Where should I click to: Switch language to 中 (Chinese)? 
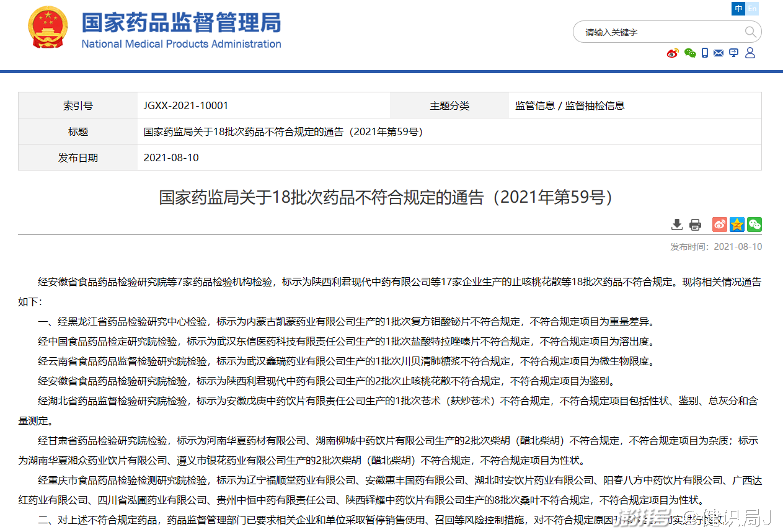coord(738,8)
